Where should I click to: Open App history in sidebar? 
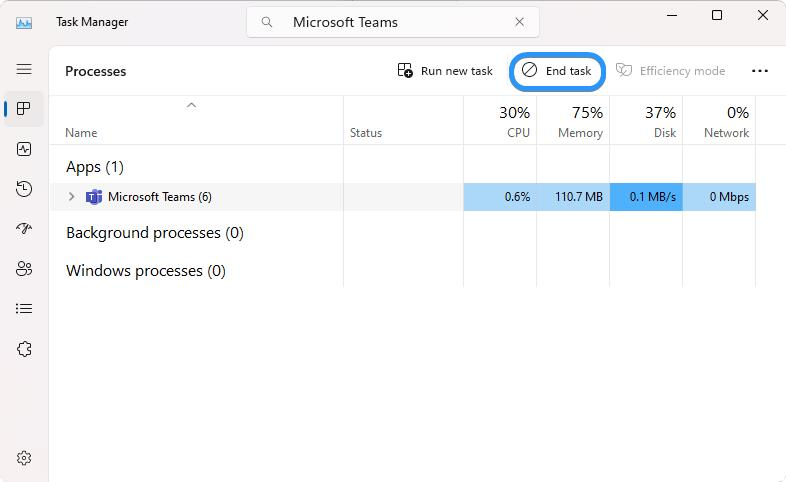pos(24,189)
